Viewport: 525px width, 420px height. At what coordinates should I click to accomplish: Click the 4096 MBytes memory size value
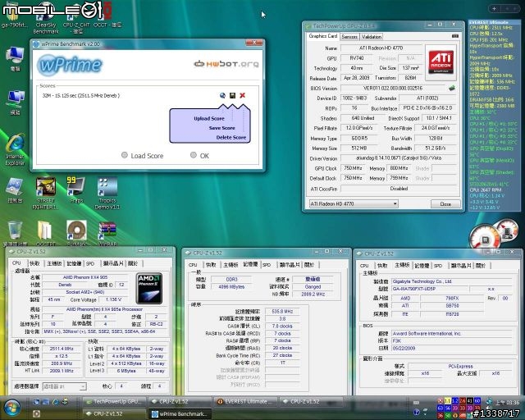(231, 286)
